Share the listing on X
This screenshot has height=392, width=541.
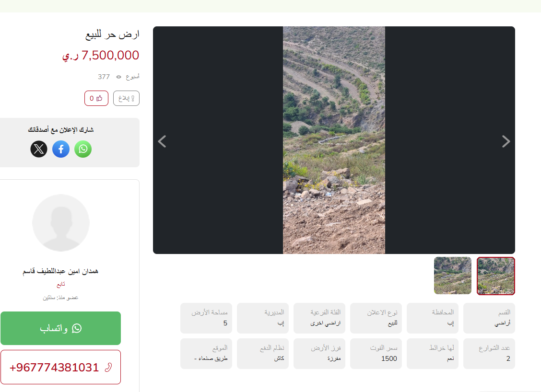[39, 149]
